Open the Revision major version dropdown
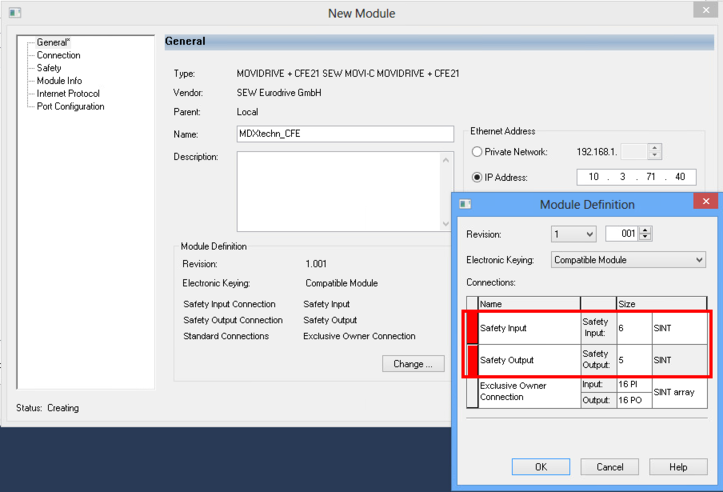Image resolution: width=723 pixels, height=492 pixels. coord(573,234)
